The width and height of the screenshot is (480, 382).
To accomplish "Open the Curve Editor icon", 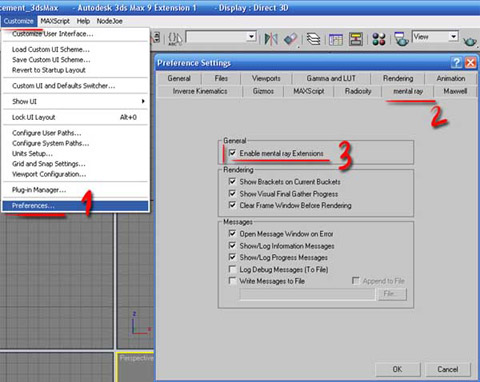I will click(x=336, y=39).
